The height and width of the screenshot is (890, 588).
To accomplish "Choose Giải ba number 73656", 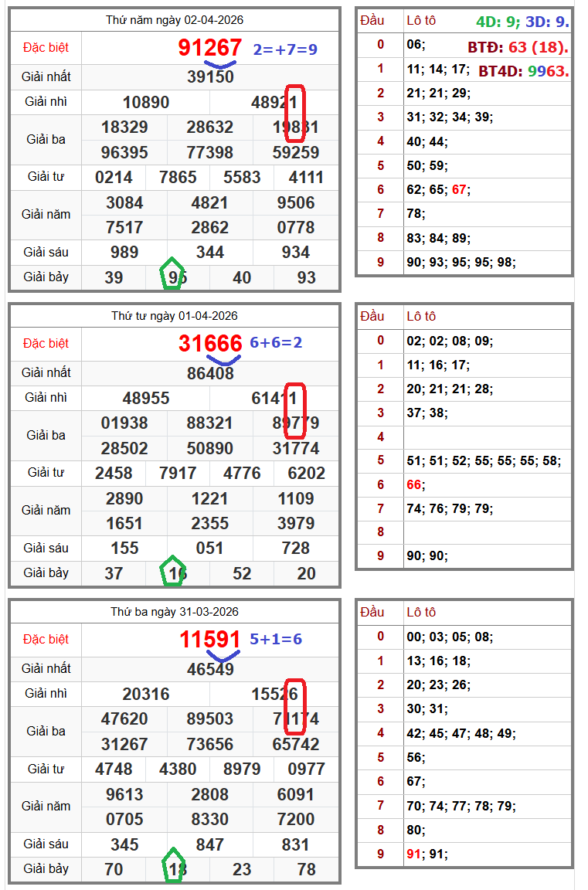I will (210, 744).
